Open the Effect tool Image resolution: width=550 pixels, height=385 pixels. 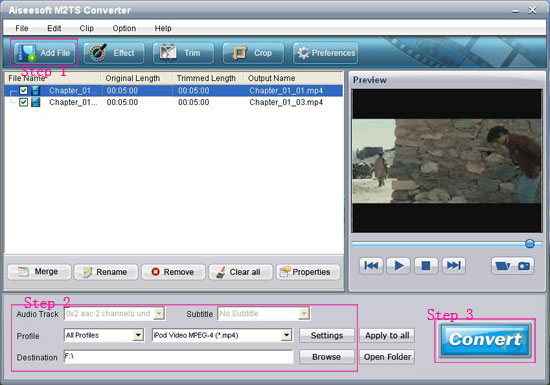(114, 53)
